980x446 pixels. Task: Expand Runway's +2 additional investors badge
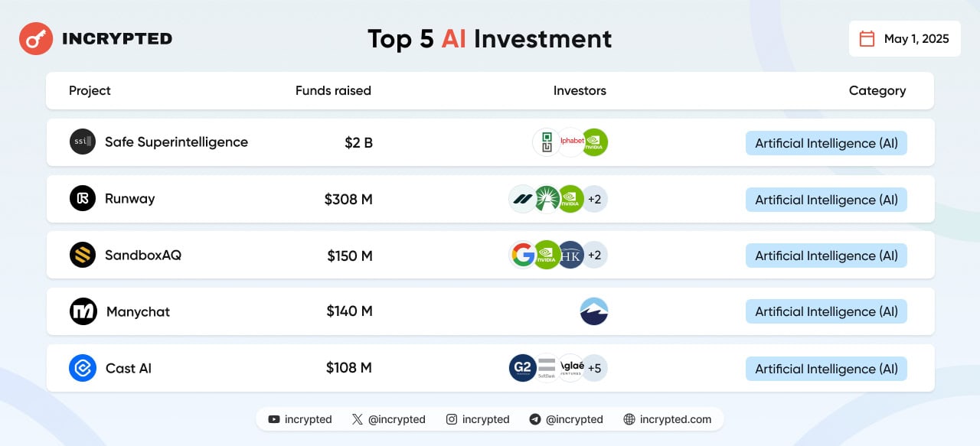[594, 199]
